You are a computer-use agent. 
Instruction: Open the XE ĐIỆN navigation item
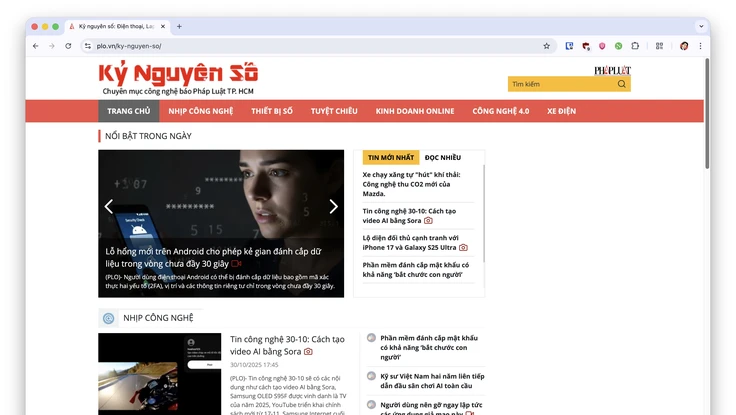562,111
